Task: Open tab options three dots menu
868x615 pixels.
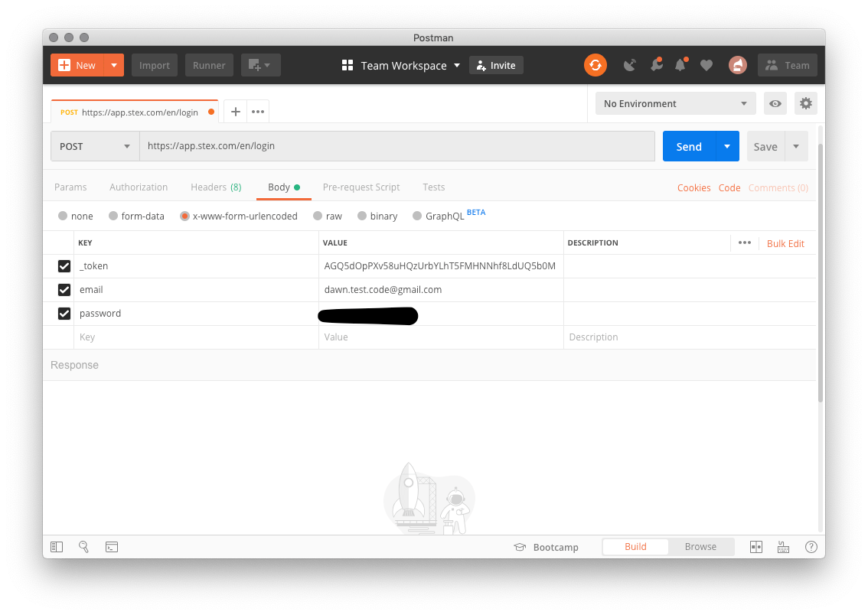Action: point(258,112)
